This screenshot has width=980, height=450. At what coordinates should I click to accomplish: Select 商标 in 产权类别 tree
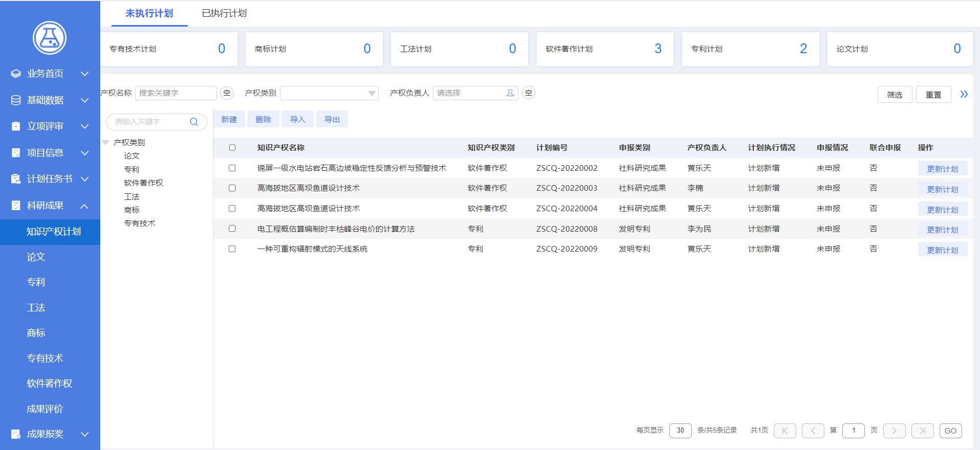click(132, 210)
